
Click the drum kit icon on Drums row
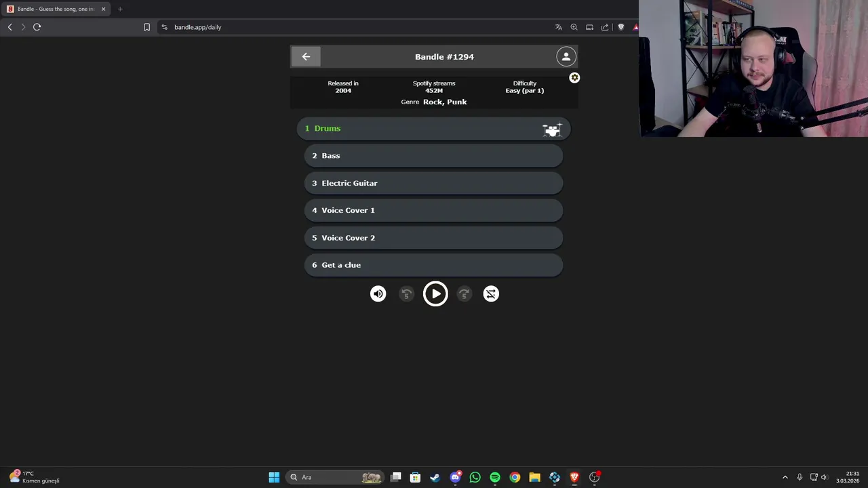point(552,129)
